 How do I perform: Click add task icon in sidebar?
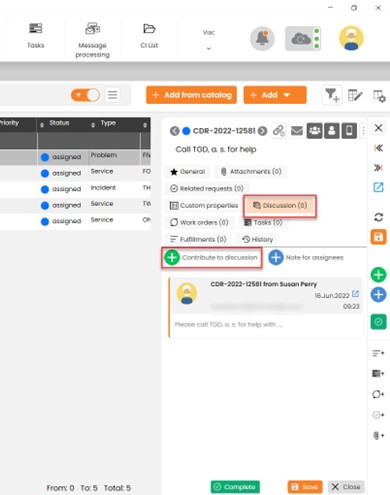[378, 373]
